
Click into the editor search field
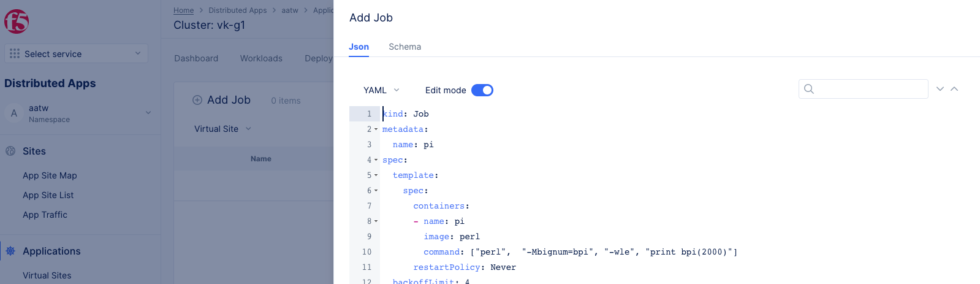pos(870,89)
